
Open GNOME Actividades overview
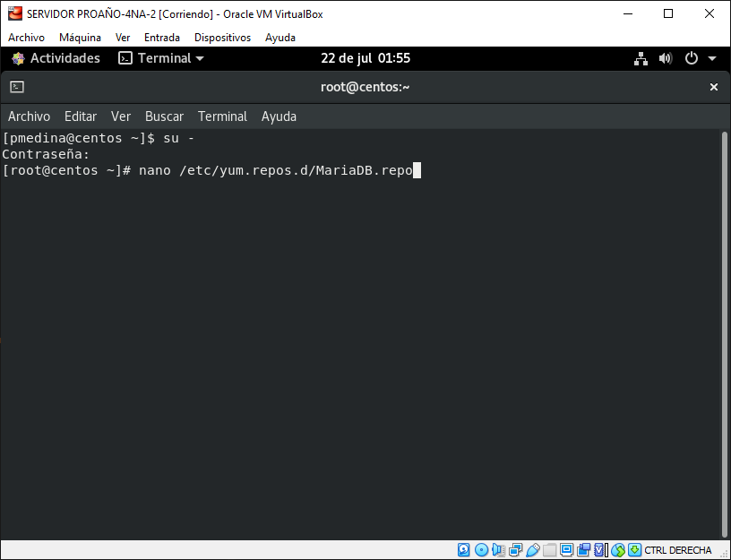tap(56, 58)
